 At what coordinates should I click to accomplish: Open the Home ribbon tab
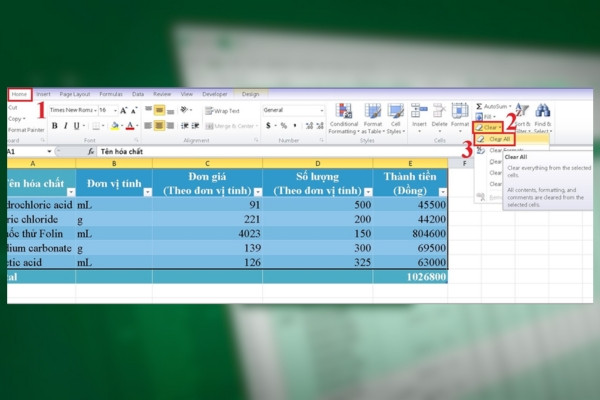coord(20,94)
